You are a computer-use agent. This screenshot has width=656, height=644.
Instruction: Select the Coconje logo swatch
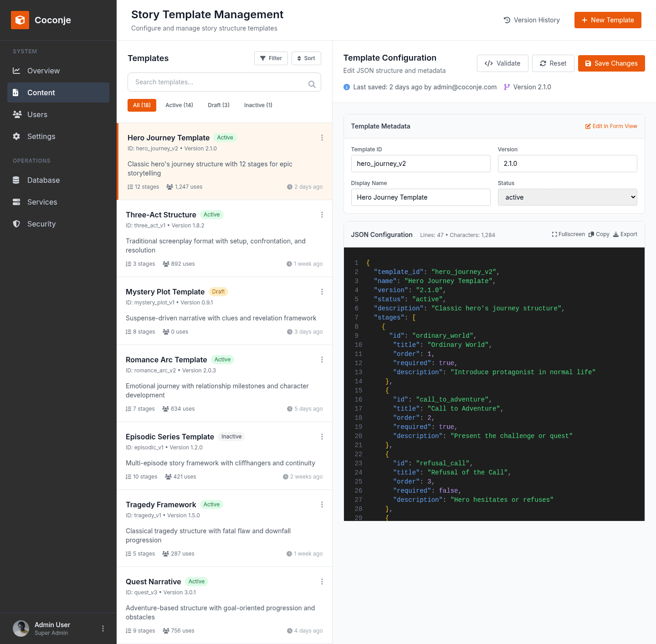[x=20, y=20]
